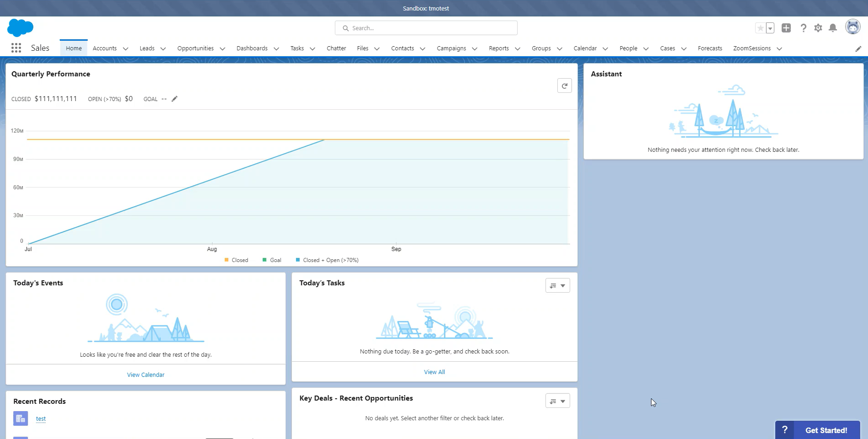Go to the Accounts tab
This screenshot has width=868, height=439.
[105, 48]
